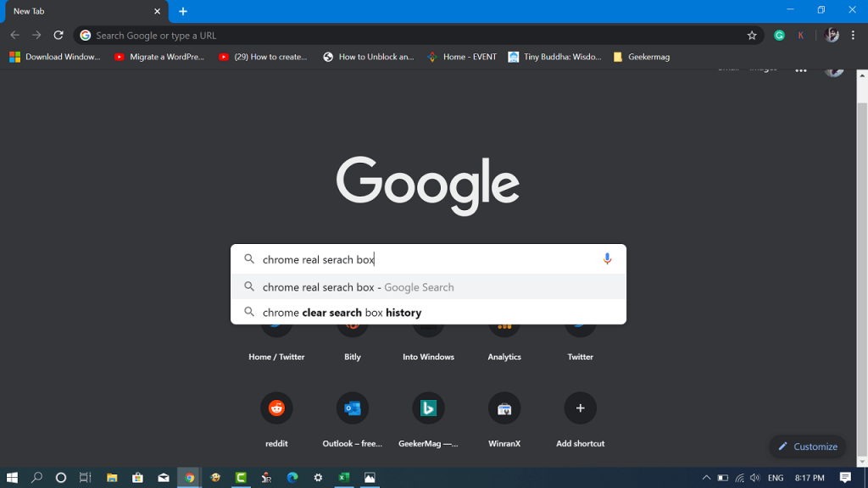The image size is (868, 488).
Task: Open the Geekermag bookmarks folder
Action: (x=642, y=57)
